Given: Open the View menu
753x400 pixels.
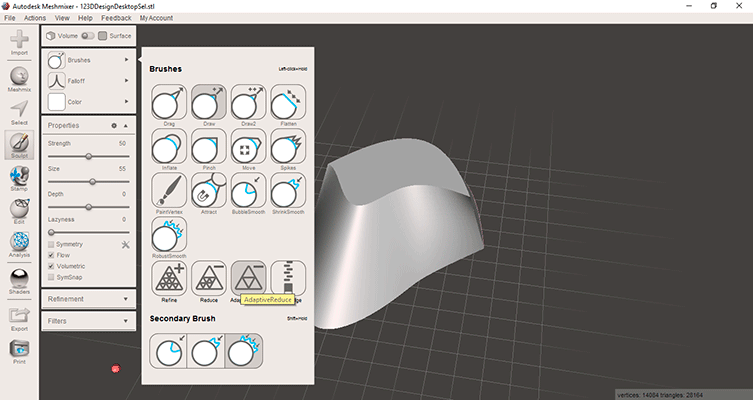Looking at the screenshot, I should click(62, 18).
